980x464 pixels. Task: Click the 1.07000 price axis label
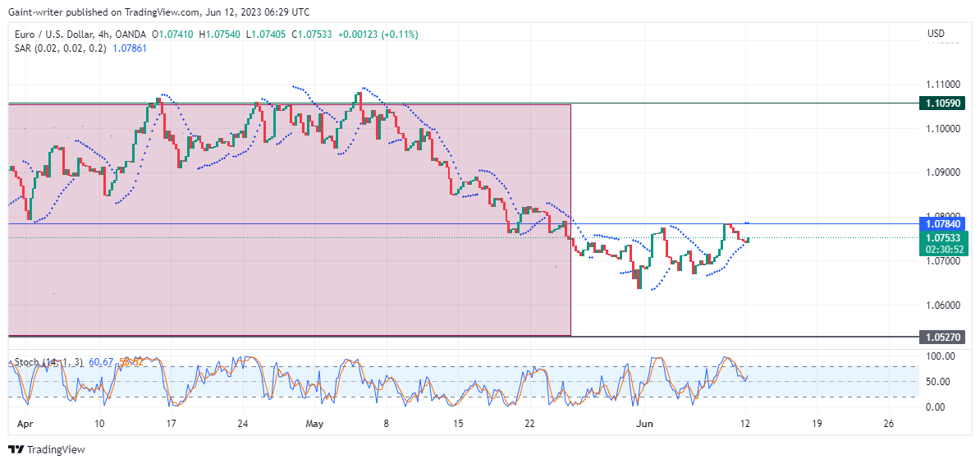point(942,261)
